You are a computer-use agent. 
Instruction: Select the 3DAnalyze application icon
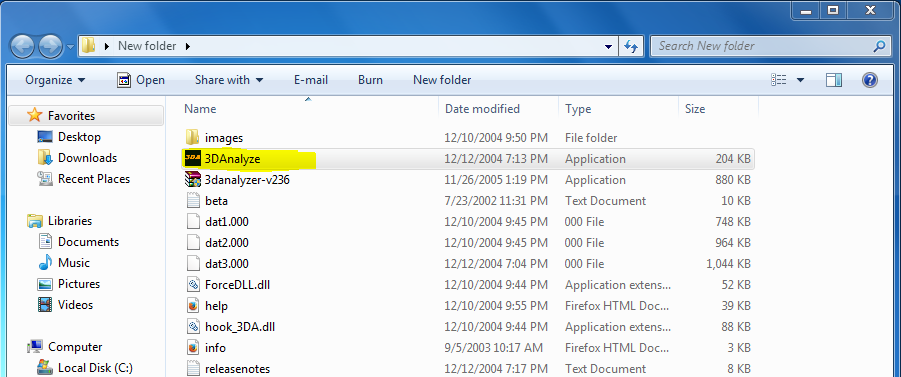(192, 159)
